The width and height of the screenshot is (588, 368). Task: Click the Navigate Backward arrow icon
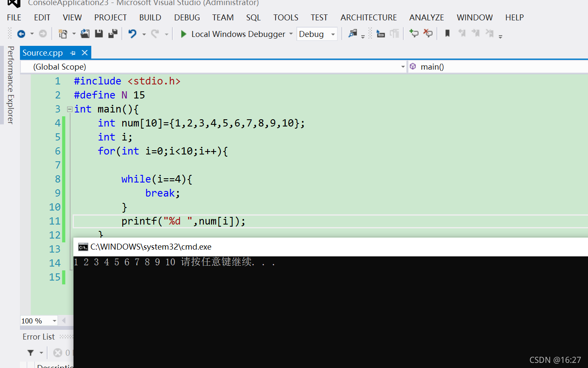point(21,34)
